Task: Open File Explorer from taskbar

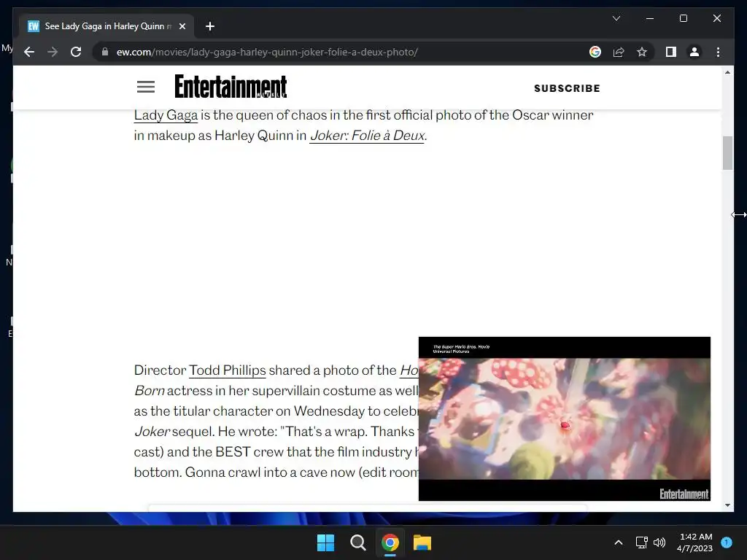Action: pos(422,542)
